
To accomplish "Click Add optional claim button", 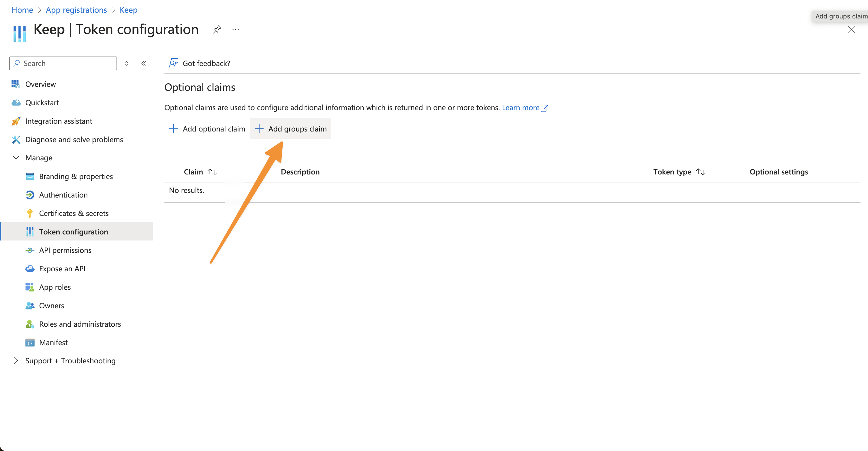I will 207,128.
